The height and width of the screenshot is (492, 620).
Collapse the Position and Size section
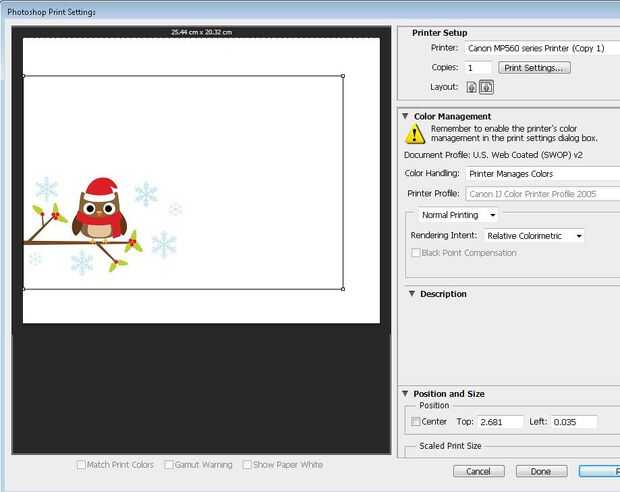(x=405, y=394)
